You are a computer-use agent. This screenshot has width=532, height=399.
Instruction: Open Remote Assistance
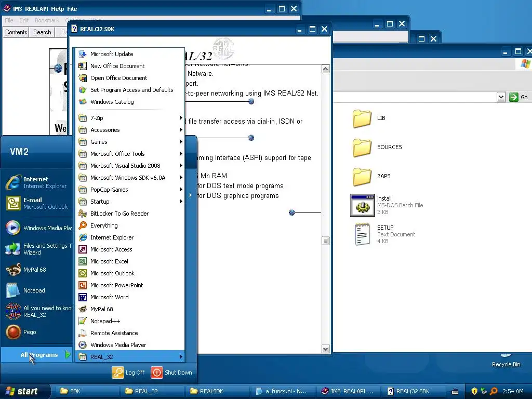(x=129, y=333)
